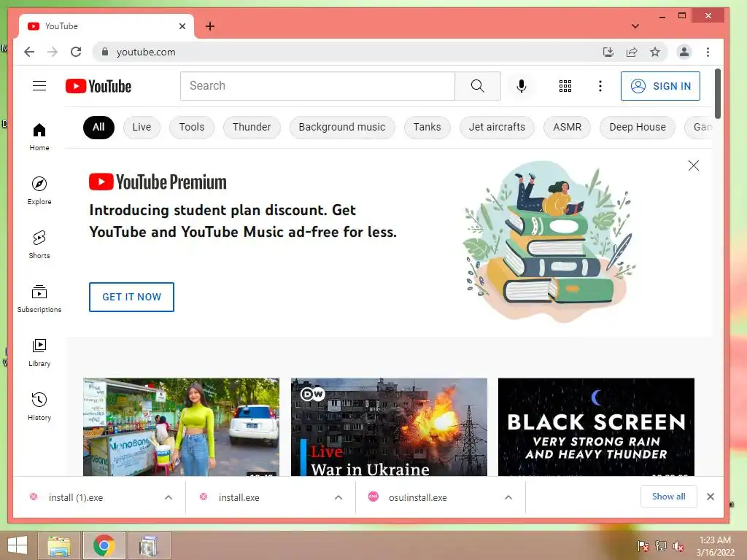Viewport: 747px width, 560px height.
Task: Select the ASMR filter chip
Action: pos(567,127)
